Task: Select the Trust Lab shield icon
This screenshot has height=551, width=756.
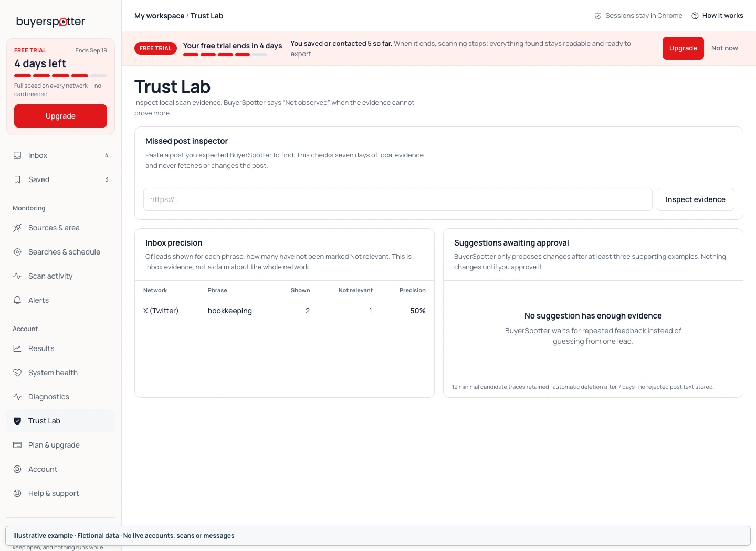Action: (17, 421)
